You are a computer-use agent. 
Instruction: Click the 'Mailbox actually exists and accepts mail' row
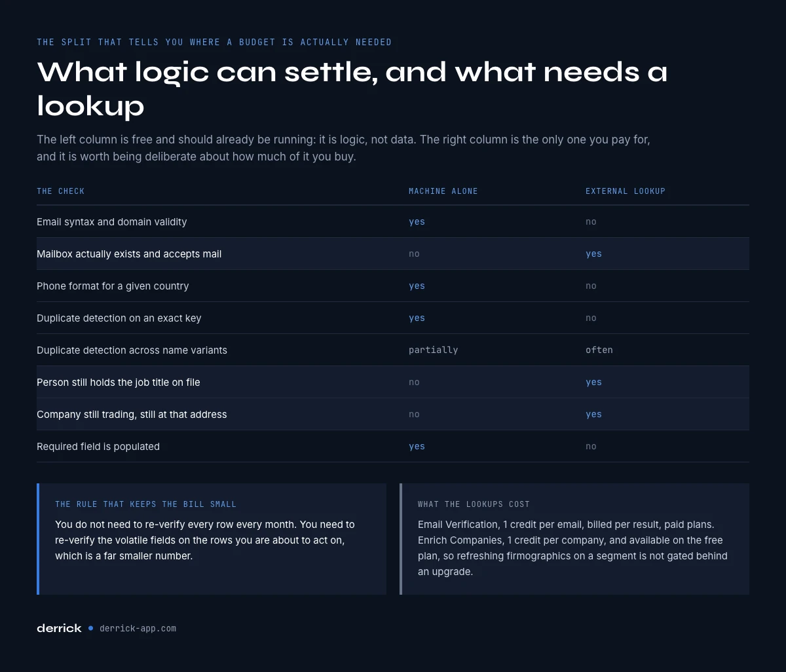393,253
